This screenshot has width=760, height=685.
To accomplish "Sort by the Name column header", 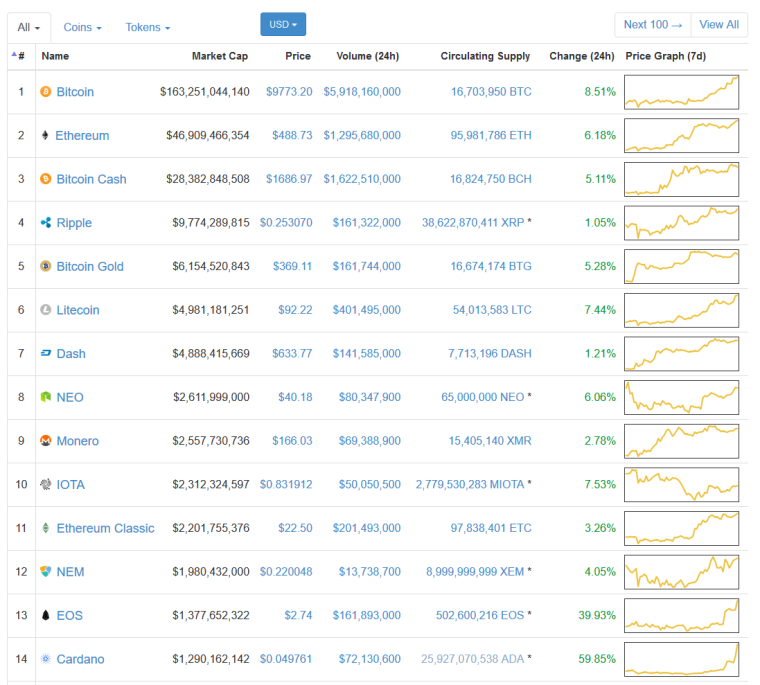I will [55, 56].
